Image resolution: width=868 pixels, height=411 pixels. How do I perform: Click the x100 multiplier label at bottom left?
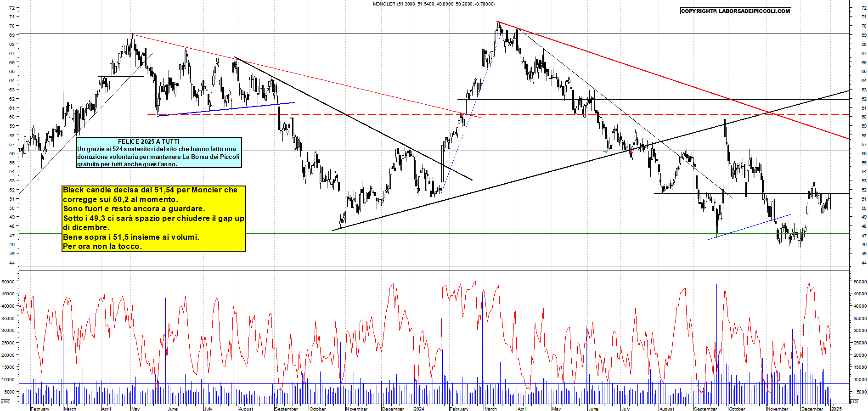click(x=6, y=401)
